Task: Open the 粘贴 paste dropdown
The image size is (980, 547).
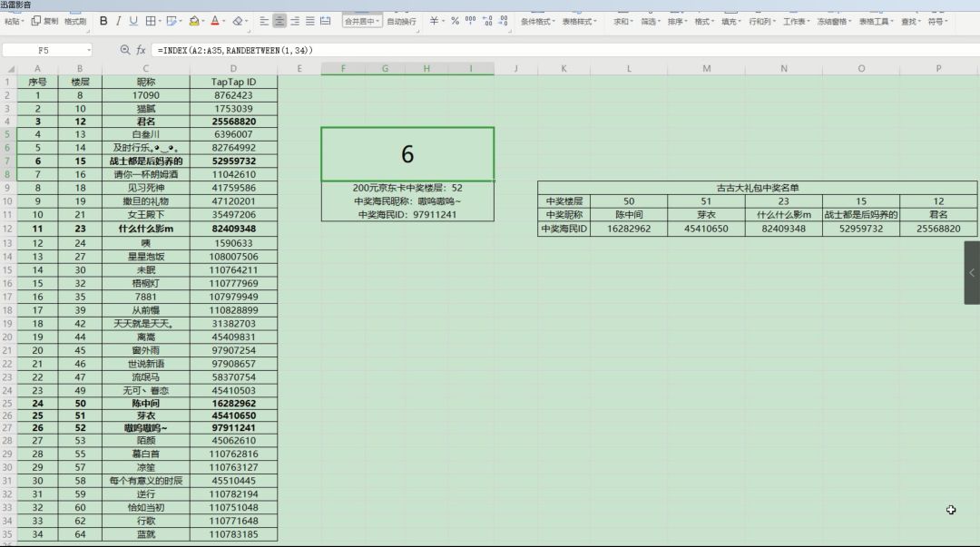Action: coord(14,21)
